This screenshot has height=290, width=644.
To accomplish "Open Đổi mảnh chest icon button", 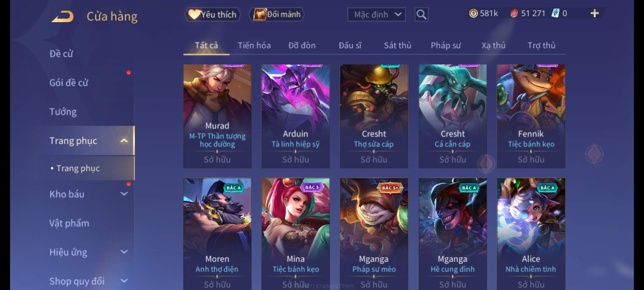I will [277, 15].
